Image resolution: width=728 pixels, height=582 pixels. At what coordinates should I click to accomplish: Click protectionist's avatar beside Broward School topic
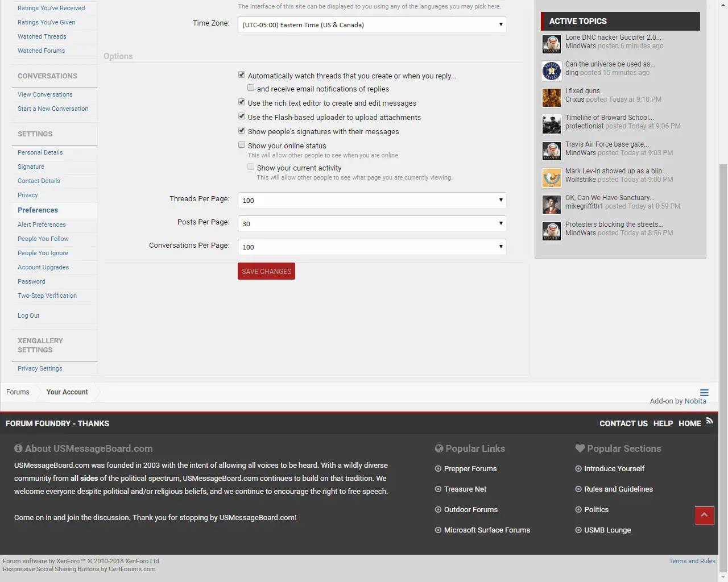552,124
